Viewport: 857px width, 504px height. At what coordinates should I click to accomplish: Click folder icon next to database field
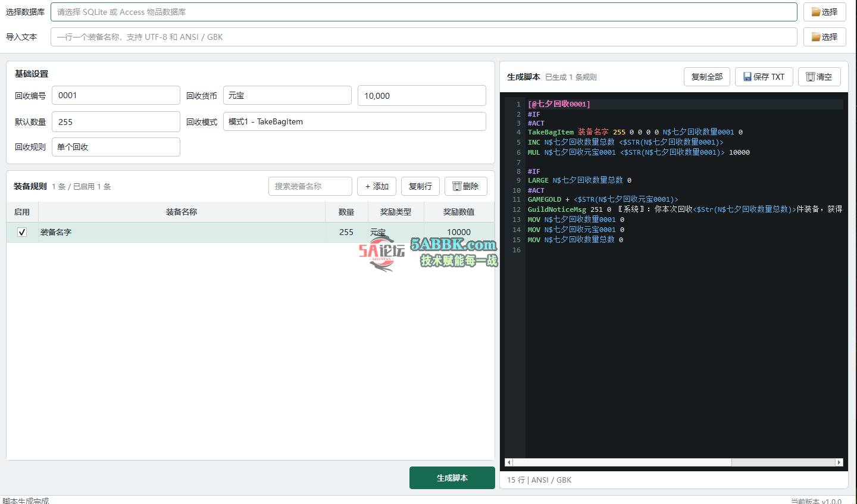point(816,12)
